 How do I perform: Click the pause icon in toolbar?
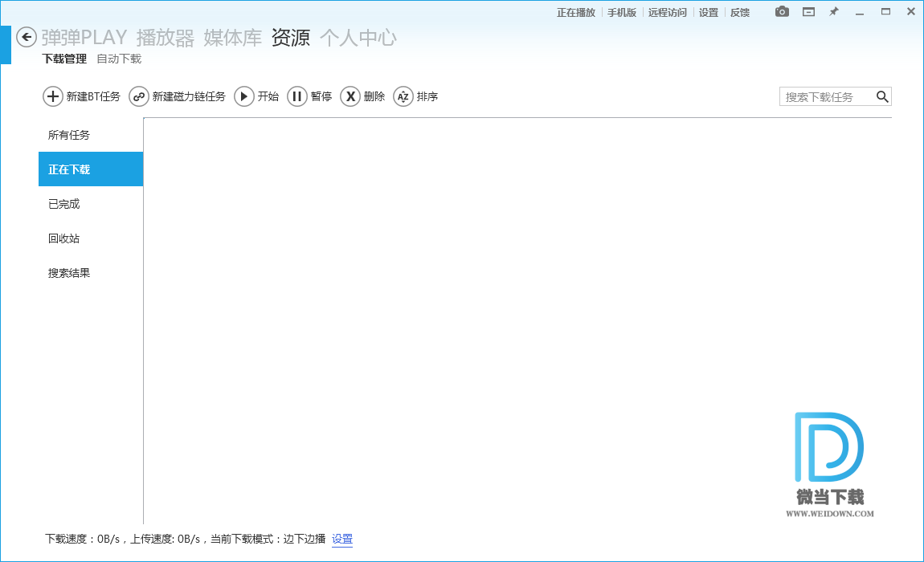click(x=297, y=96)
